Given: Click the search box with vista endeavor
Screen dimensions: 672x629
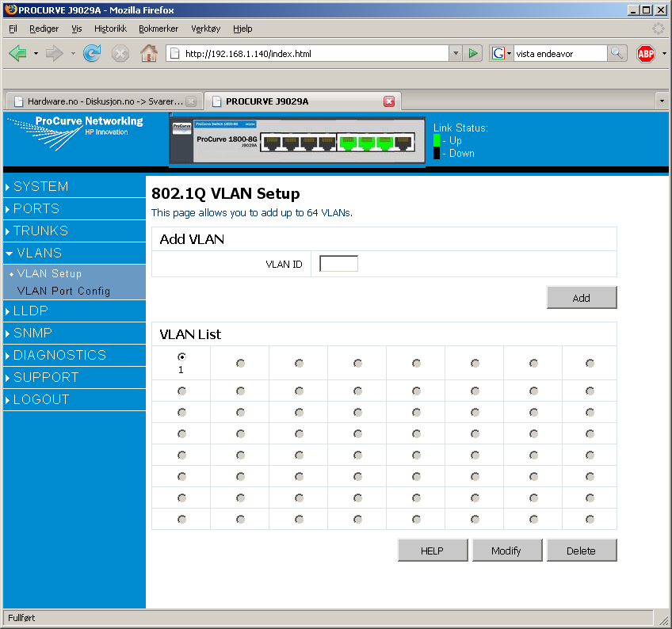Looking at the screenshot, I should pos(560,54).
